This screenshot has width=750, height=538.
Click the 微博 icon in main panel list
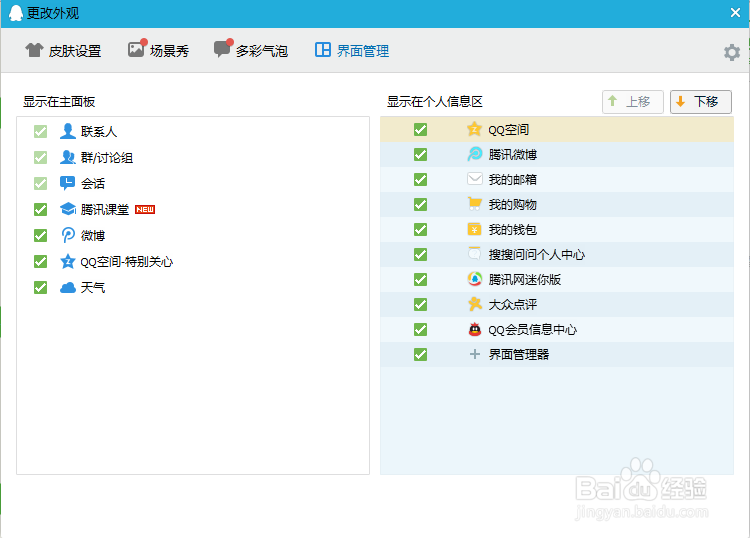pos(67,235)
